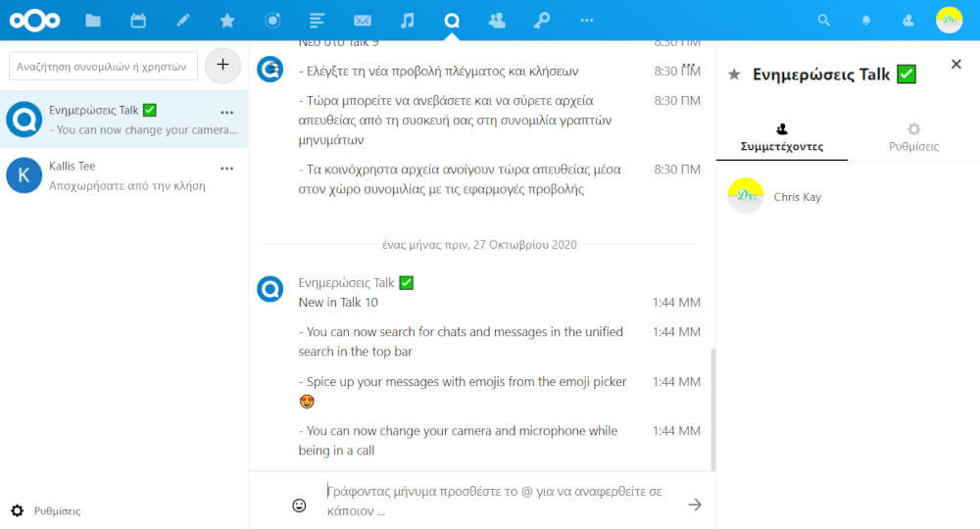This screenshot has height=529, width=980.
Task: Open Ρυθμίσεις settings at sidebar bottom
Action: click(46, 510)
